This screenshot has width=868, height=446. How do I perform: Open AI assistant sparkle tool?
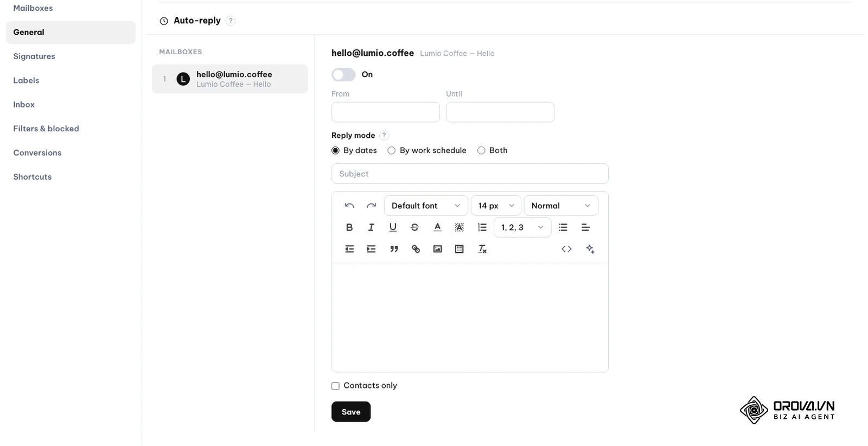pyautogui.click(x=590, y=249)
